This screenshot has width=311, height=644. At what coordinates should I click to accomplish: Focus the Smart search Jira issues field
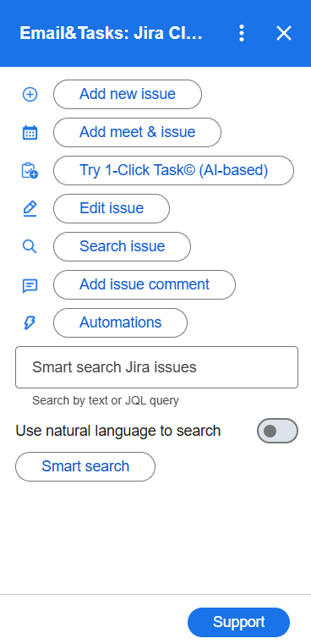click(x=156, y=367)
